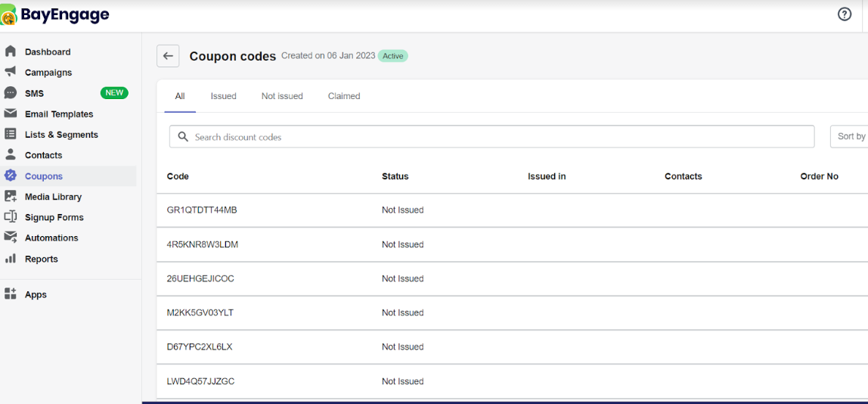This screenshot has height=404, width=868.
Task: Click the Dashboard home icon
Action: pyautogui.click(x=10, y=51)
